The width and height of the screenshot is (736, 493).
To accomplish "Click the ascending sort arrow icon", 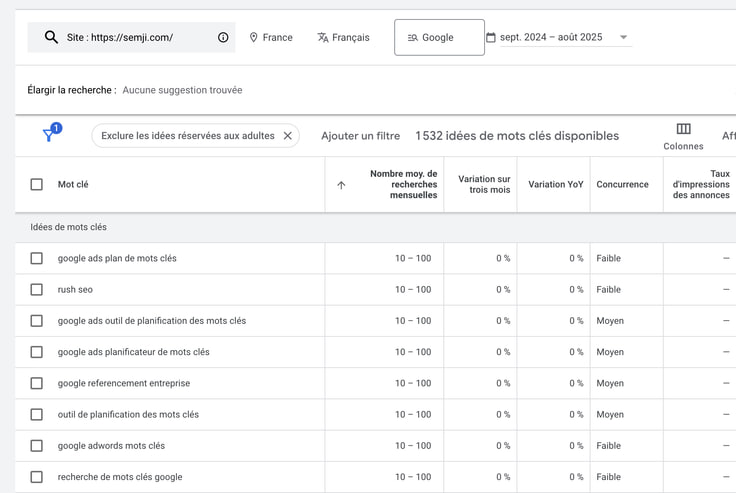I will pos(341,185).
